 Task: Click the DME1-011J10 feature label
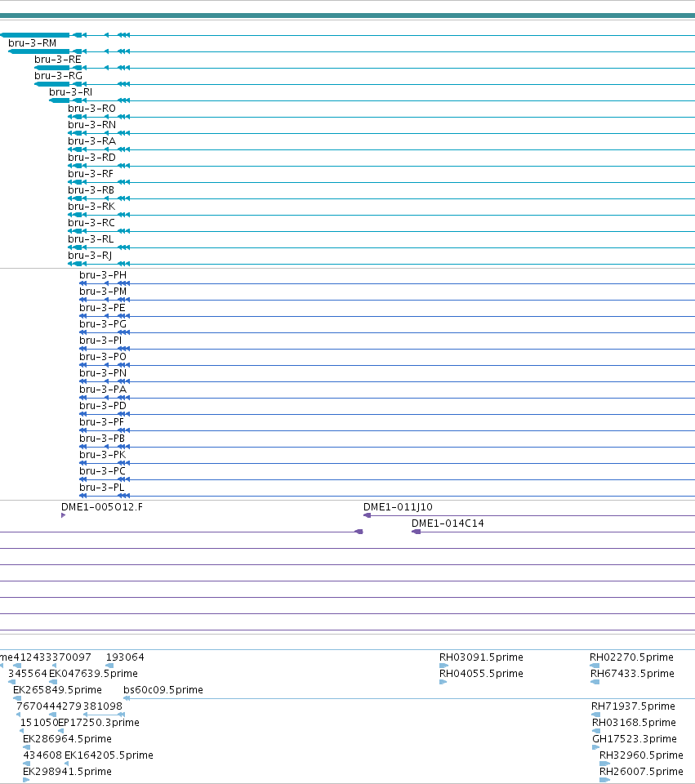click(398, 507)
